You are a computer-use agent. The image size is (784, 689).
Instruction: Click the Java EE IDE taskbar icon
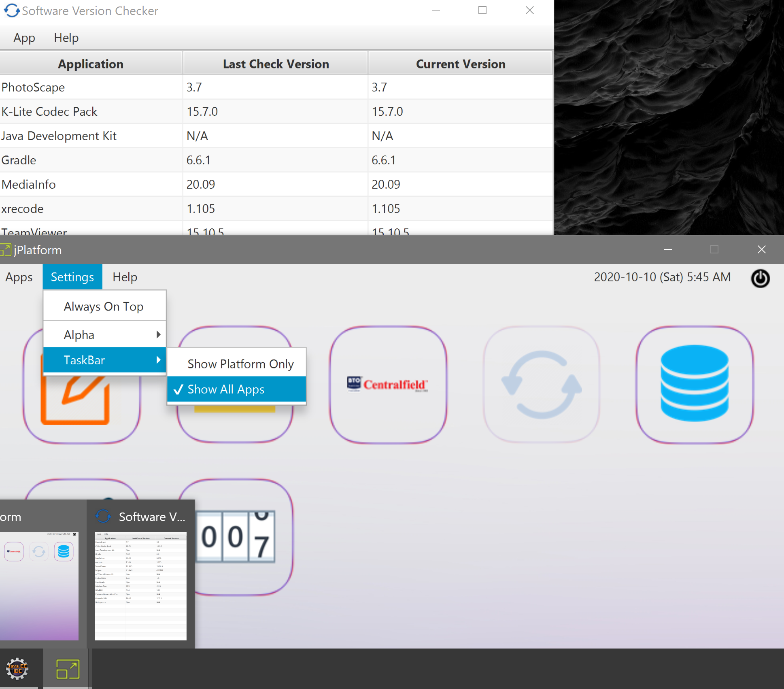pos(17,668)
